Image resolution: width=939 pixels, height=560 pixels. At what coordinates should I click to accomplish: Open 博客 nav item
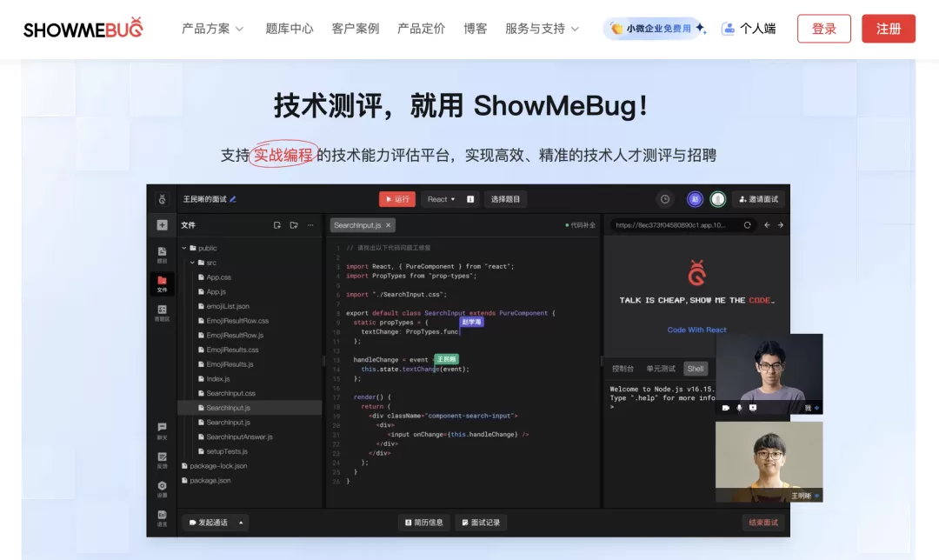[475, 29]
